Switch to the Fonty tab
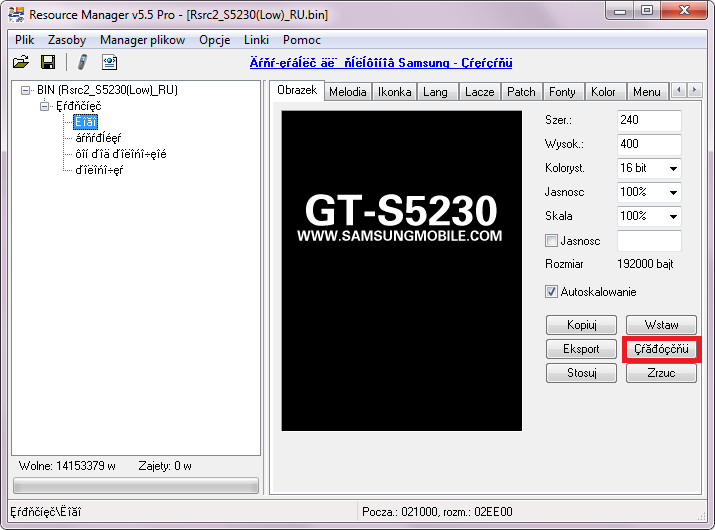This screenshot has height=530, width=715. pyautogui.click(x=562, y=92)
